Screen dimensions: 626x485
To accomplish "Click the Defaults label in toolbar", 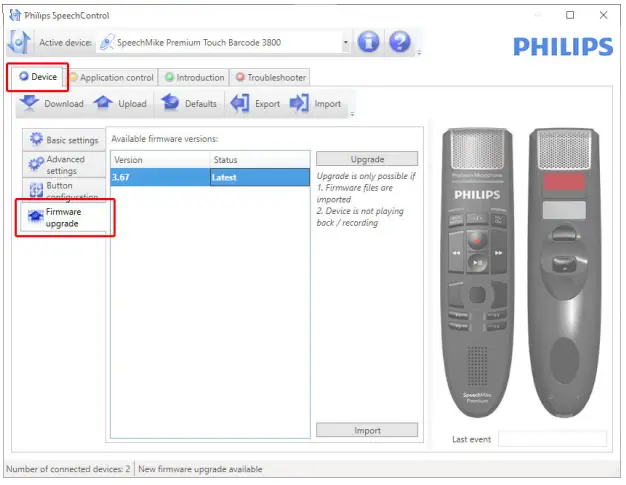I will [200, 104].
